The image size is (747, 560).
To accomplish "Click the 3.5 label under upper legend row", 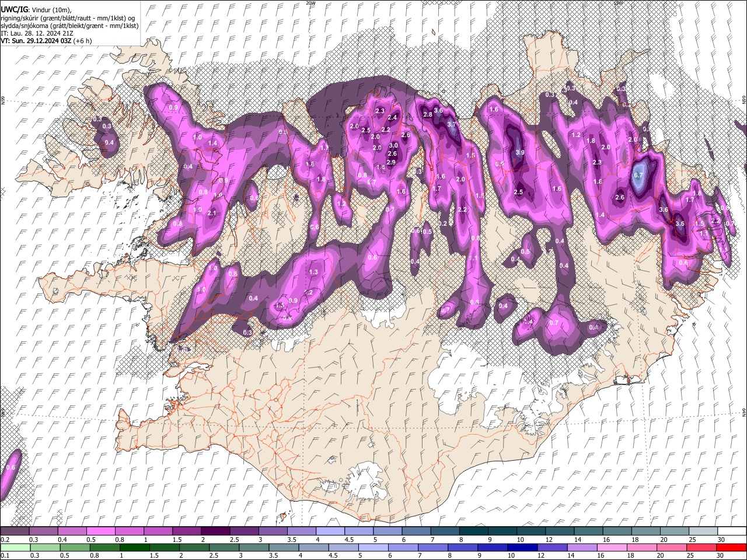I will click(x=292, y=540).
